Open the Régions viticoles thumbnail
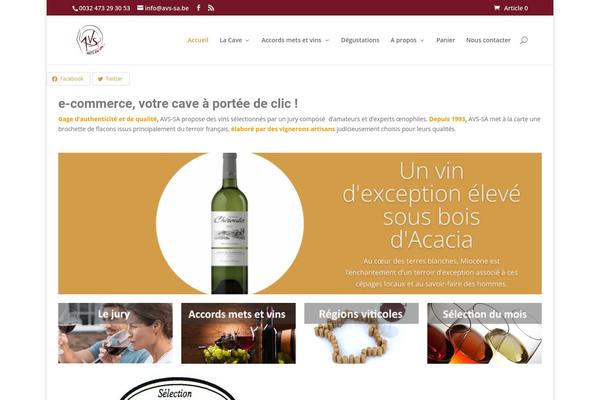The width and height of the screenshot is (600, 400). tap(361, 333)
